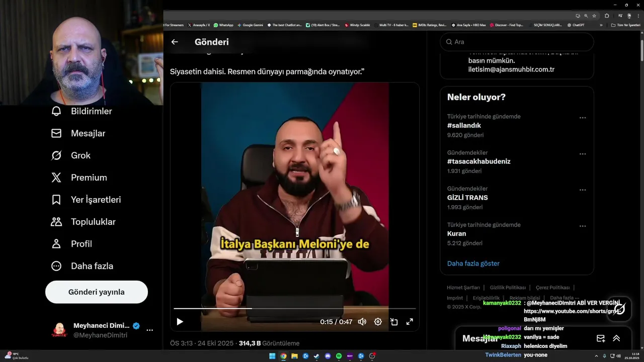The height and width of the screenshot is (362, 644).
Task: Play the video
Action: coord(180,322)
